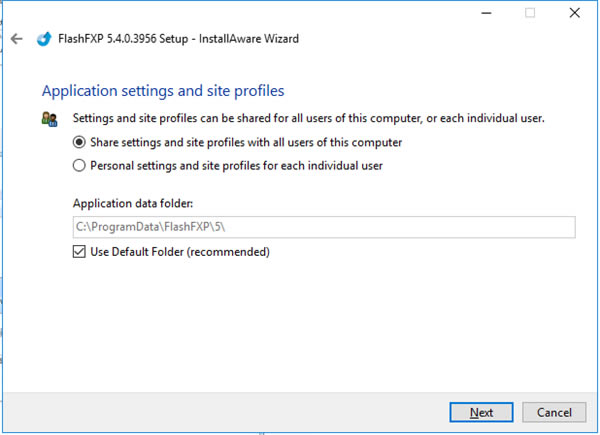Cancel the installation with the Cancel button

[x=554, y=412]
